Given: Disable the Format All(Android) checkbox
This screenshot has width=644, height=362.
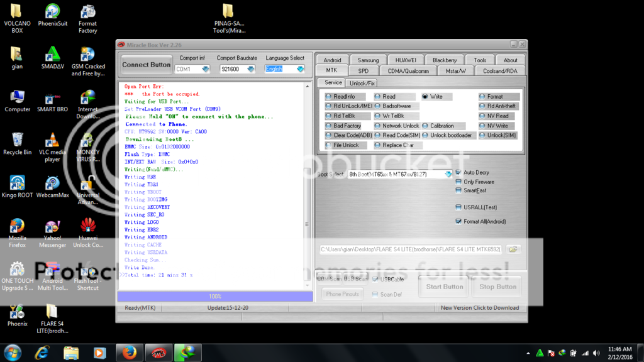Looking at the screenshot, I should (458, 221).
